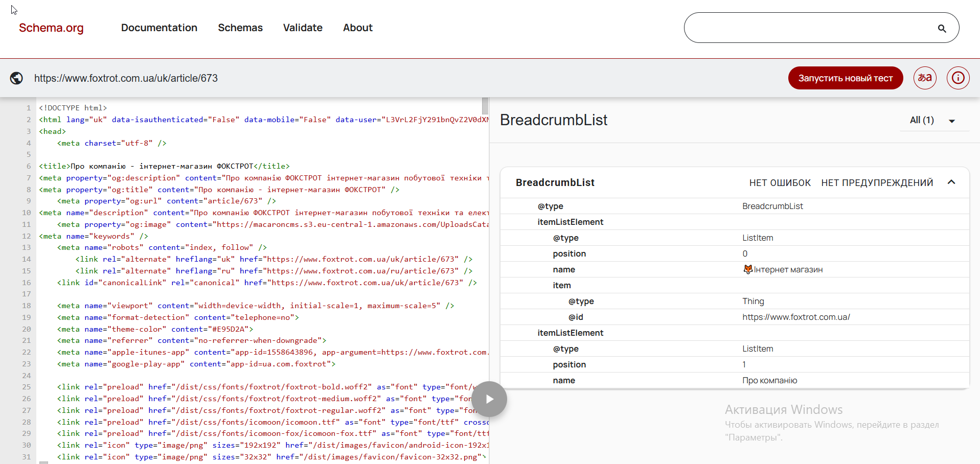Select the НЕТ ОШИБОК status label

[x=780, y=183]
